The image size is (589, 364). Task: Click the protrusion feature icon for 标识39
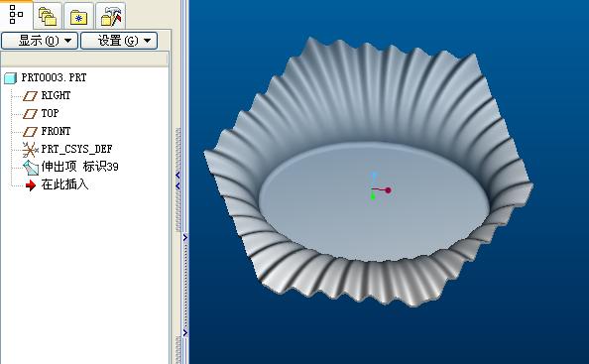(x=31, y=168)
